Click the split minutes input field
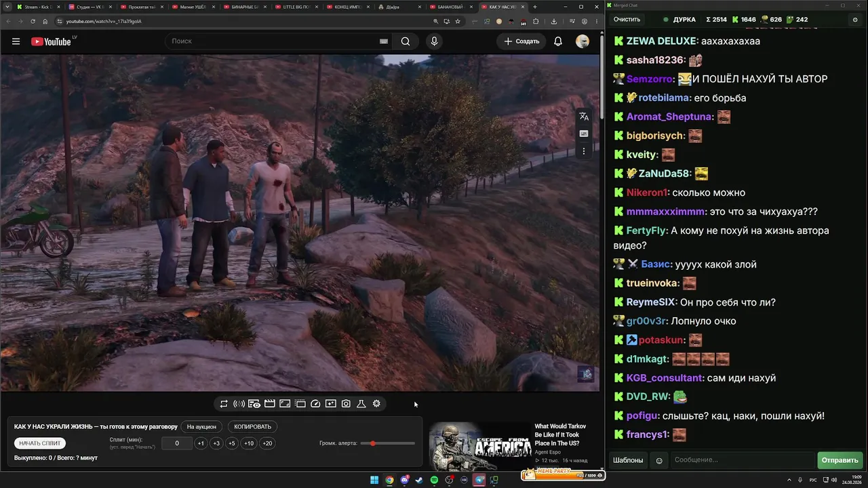Screen dimensions: 868x488 (177, 443)
